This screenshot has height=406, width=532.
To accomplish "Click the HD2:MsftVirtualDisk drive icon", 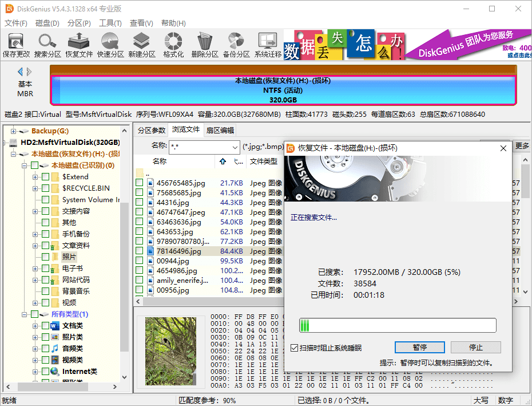I will click(13, 143).
